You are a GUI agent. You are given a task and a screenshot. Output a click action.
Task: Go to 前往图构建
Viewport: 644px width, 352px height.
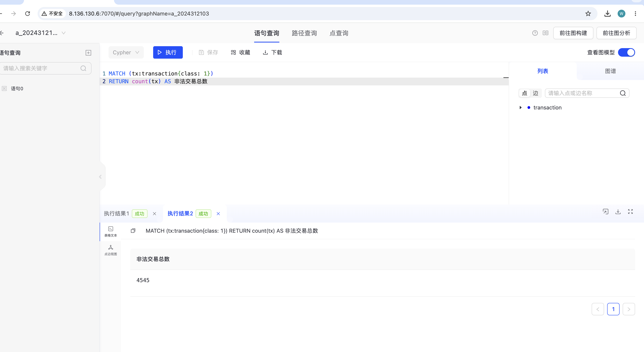(x=573, y=33)
